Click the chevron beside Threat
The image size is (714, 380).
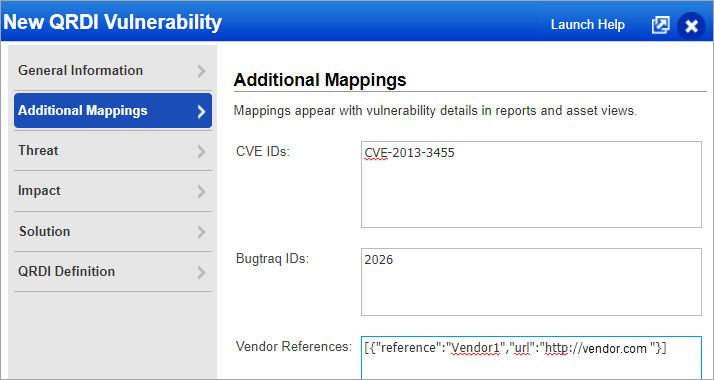pyautogui.click(x=201, y=152)
